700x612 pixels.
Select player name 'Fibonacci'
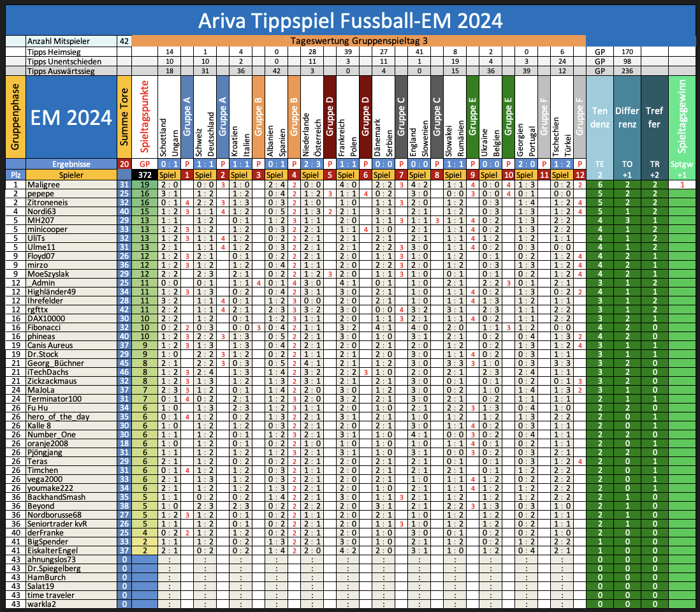point(44,327)
